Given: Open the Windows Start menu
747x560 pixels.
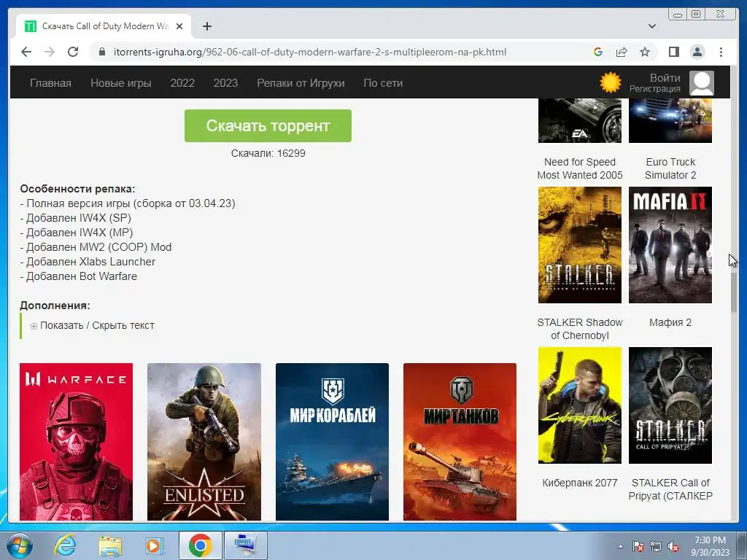Looking at the screenshot, I should coord(18,545).
